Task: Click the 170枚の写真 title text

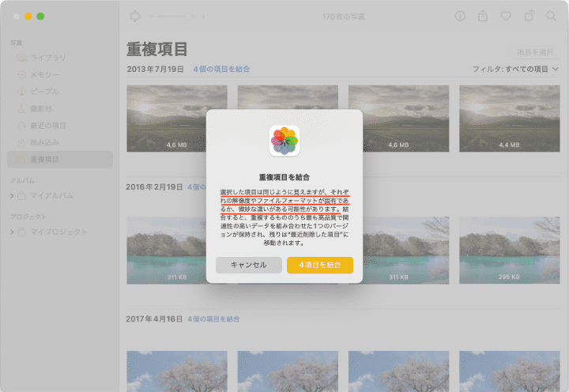Action: (x=343, y=17)
